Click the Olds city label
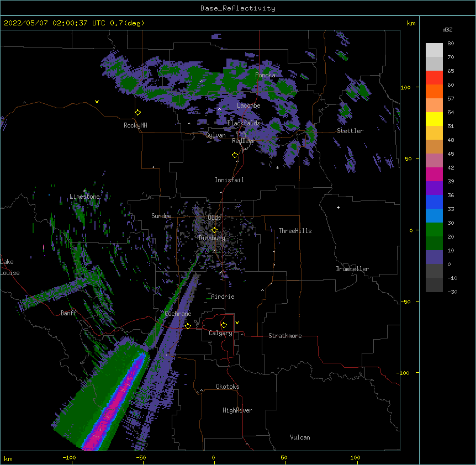 pyautogui.click(x=214, y=218)
